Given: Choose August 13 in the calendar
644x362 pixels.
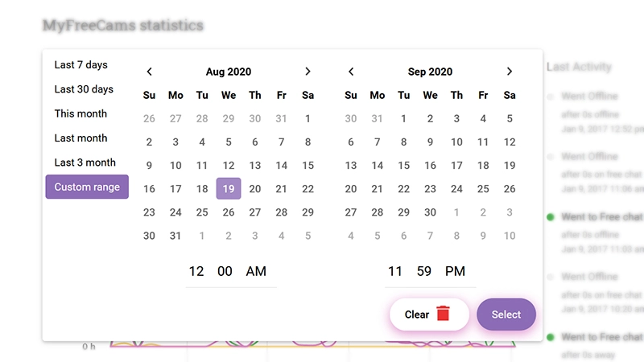Looking at the screenshot, I should click(x=254, y=166).
